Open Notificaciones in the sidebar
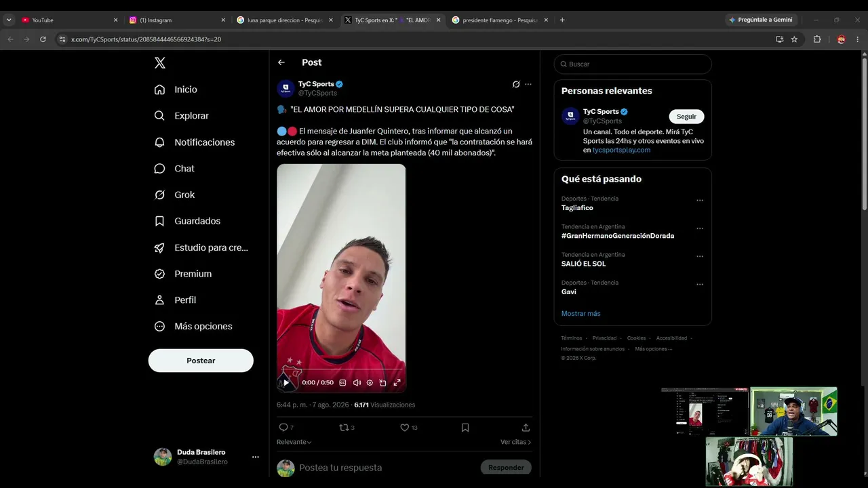Screen dimensions: 868x488 pos(195,142)
